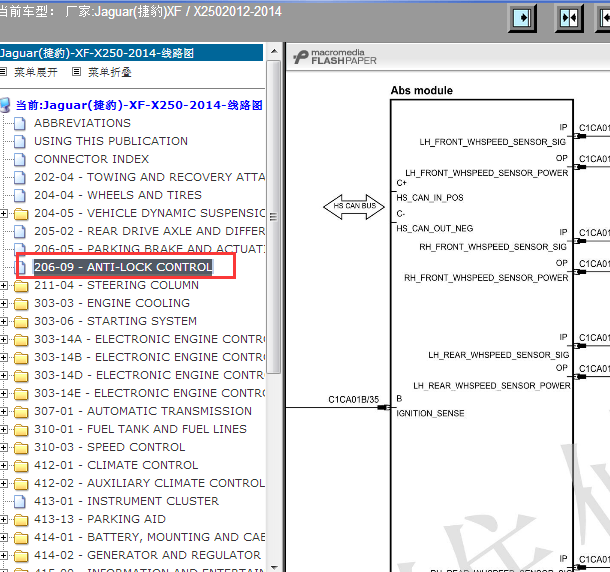Click the CONNECTOR INDEX document icon
This screenshot has width=610, height=572.
point(20,160)
